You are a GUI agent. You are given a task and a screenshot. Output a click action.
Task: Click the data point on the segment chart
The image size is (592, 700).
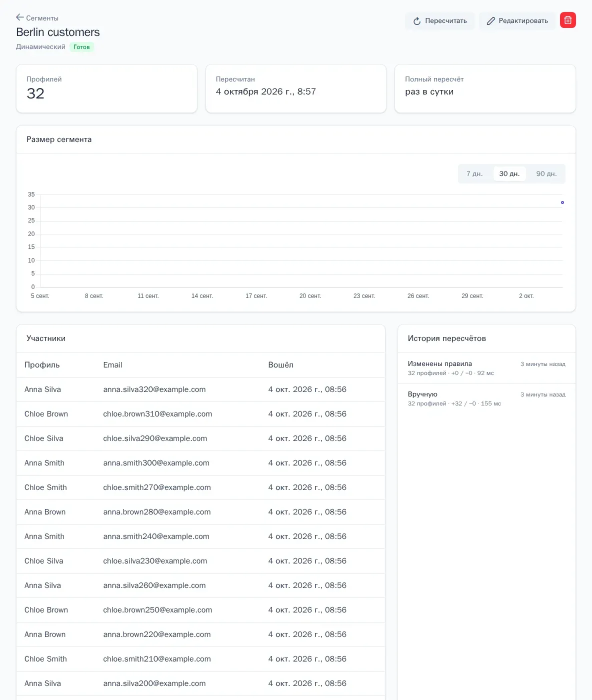562,202
